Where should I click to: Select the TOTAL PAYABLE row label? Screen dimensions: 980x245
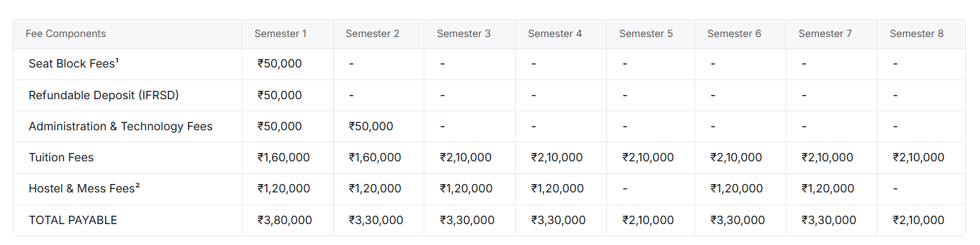(73, 220)
